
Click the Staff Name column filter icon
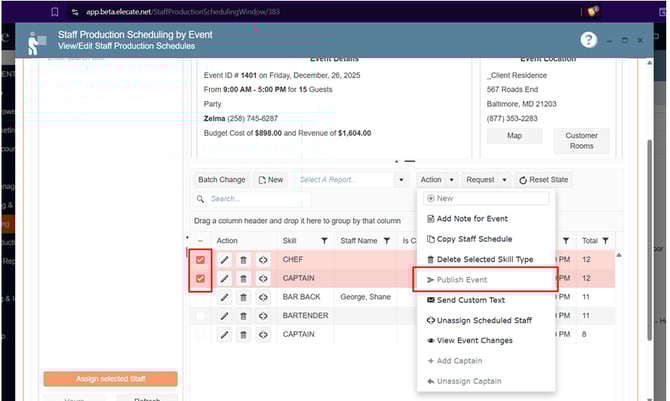(x=387, y=241)
